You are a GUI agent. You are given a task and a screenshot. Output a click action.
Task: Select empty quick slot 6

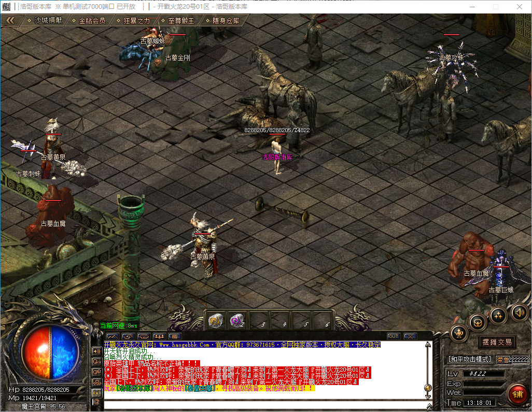[323, 320]
